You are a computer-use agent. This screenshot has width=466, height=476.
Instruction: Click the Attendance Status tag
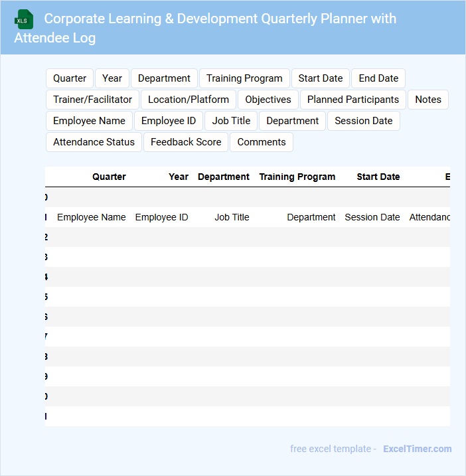[x=94, y=142]
